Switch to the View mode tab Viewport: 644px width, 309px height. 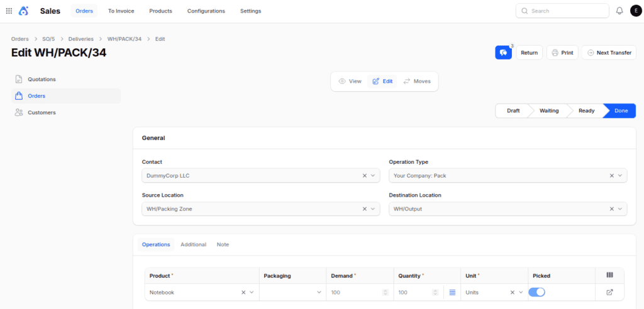click(x=350, y=81)
